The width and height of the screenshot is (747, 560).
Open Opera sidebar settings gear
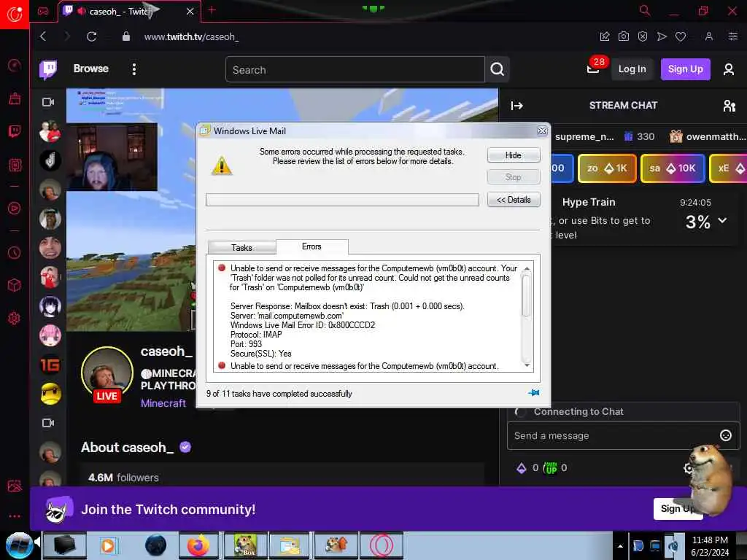pyautogui.click(x=15, y=318)
